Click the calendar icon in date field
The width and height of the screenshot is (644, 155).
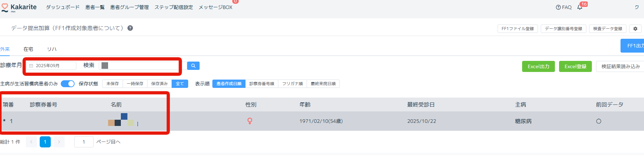click(31, 66)
